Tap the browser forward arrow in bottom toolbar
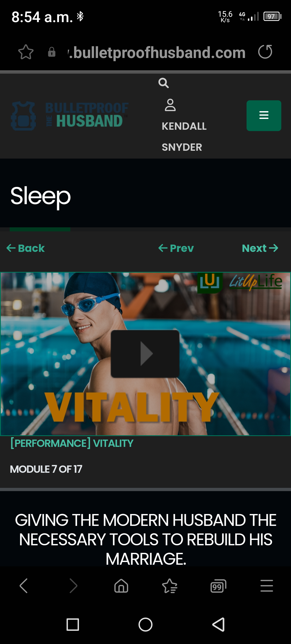The height and width of the screenshot is (644, 291). pos(73,586)
